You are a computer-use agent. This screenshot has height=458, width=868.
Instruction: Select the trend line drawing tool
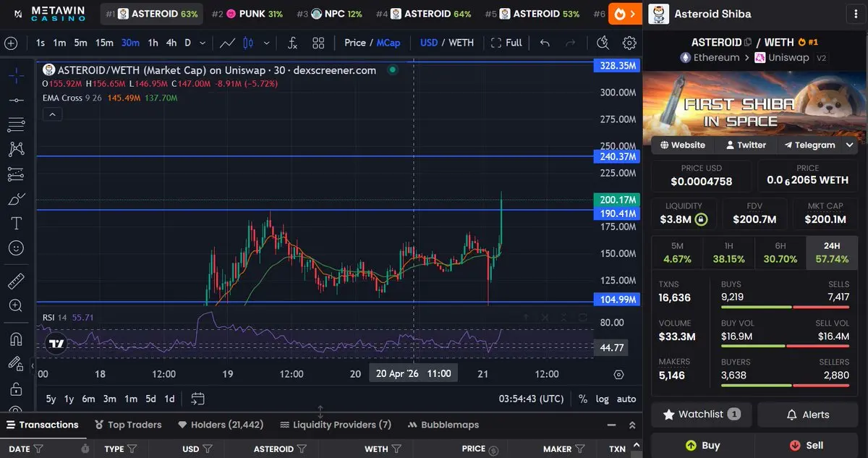point(16,100)
